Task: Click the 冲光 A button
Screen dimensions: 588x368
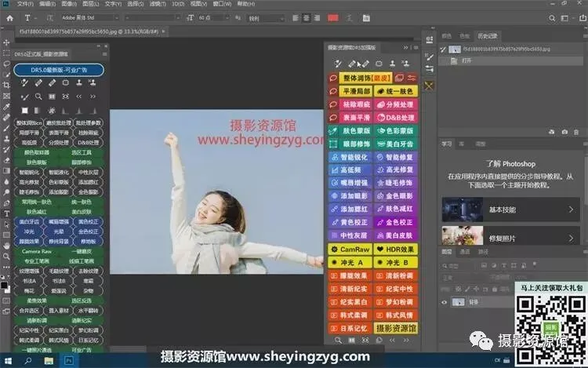Action: pos(350,262)
